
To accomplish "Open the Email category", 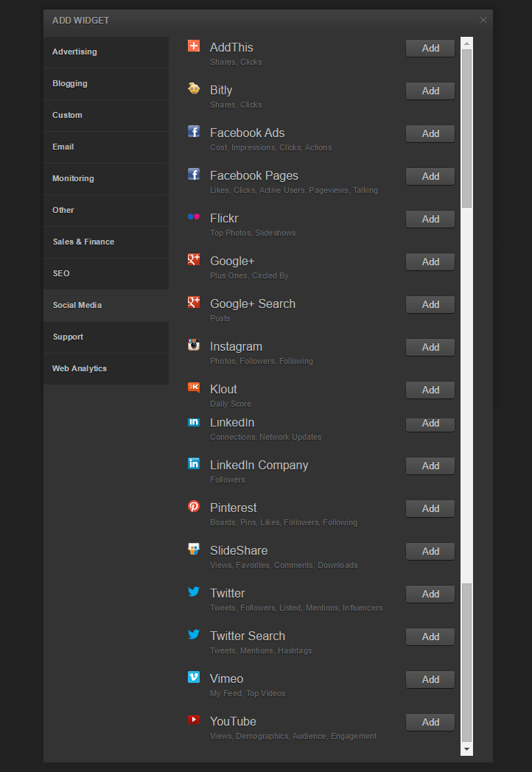I will click(106, 147).
